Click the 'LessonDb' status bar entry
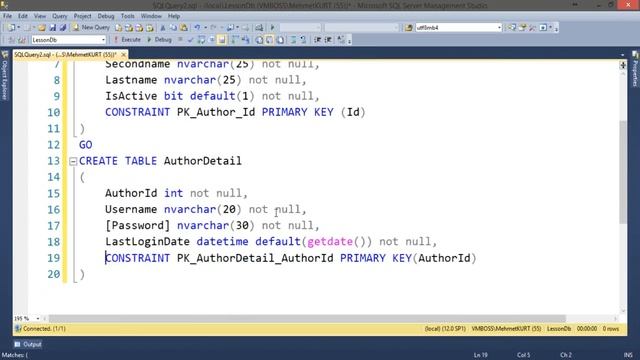The height and width of the screenshot is (360, 640). coord(559,329)
